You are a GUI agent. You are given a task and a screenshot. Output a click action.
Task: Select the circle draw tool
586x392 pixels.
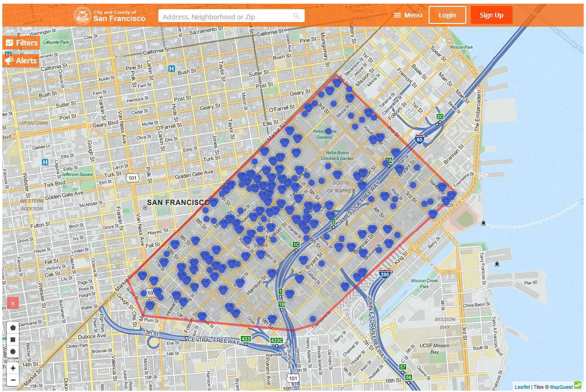click(13, 352)
